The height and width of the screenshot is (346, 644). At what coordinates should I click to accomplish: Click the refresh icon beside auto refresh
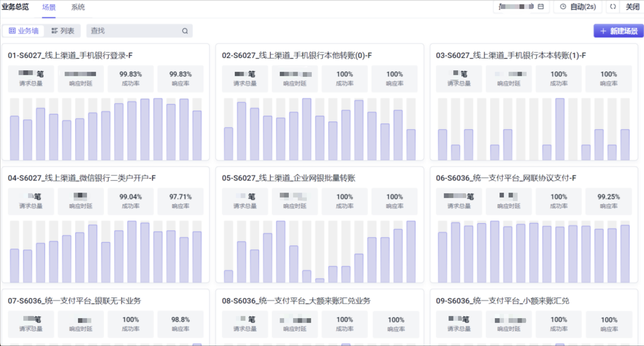[613, 7]
